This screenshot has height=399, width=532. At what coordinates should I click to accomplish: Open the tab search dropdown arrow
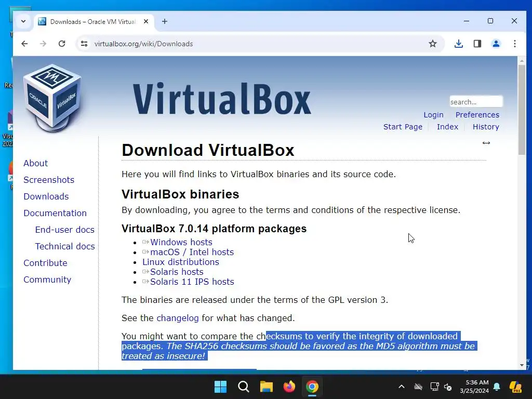pyautogui.click(x=23, y=21)
